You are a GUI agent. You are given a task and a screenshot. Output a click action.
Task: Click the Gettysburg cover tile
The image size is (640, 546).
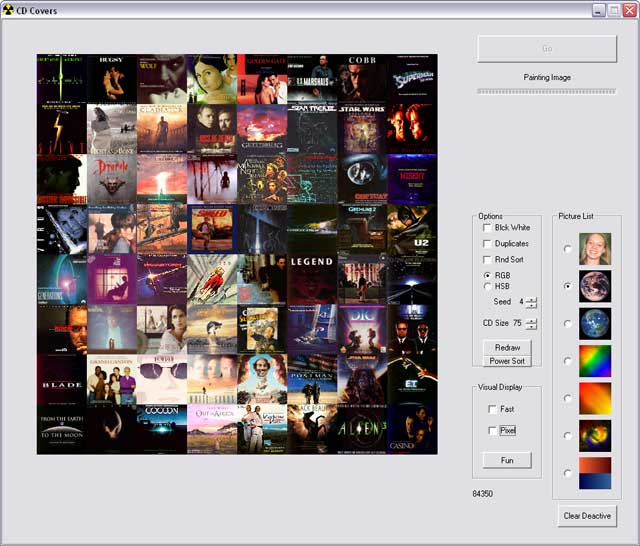[262, 129]
